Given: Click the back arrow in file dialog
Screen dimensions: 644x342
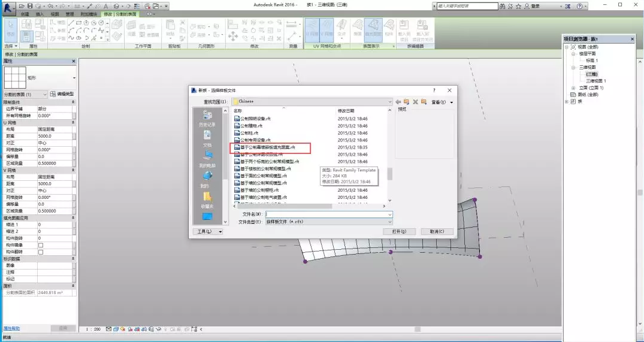Looking at the screenshot, I should [x=398, y=102].
